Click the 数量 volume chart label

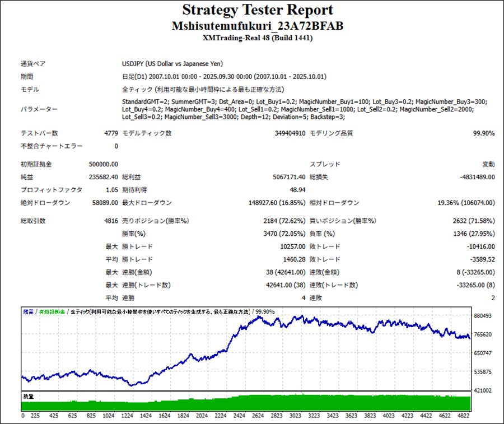coord(28,397)
